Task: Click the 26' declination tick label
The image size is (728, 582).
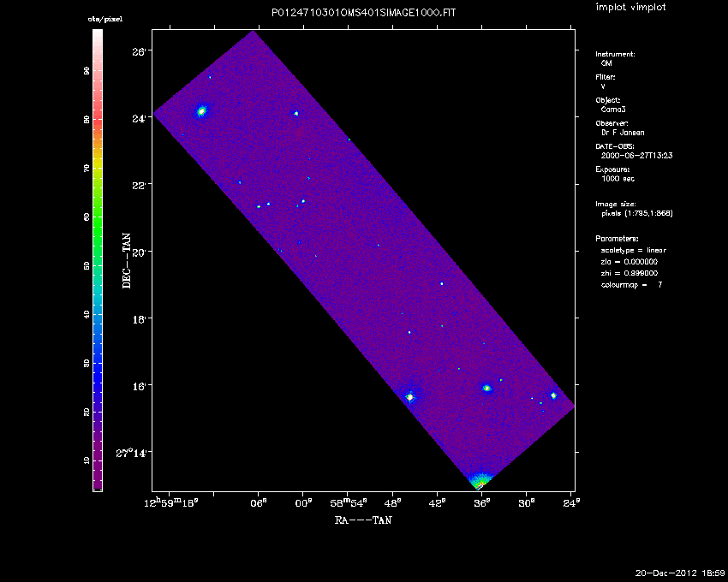Action: [x=139, y=51]
